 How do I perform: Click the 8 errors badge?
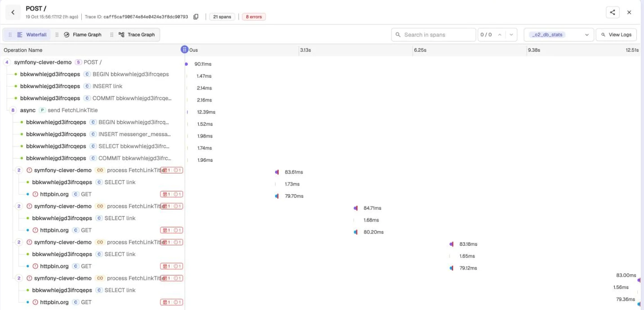254,17
